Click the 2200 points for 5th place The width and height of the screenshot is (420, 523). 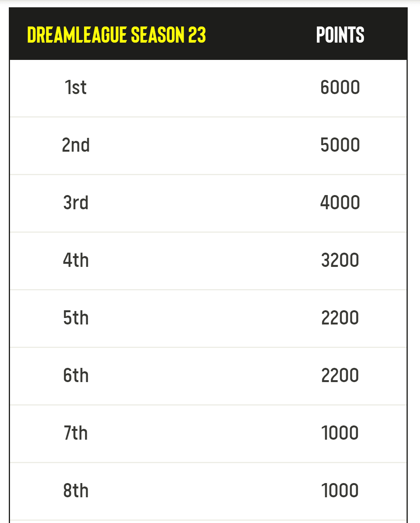340,318
